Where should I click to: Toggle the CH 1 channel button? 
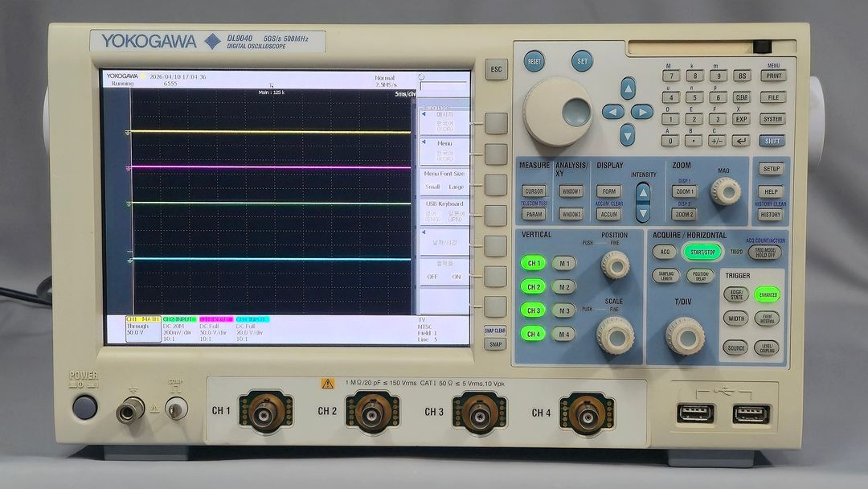pyautogui.click(x=533, y=263)
